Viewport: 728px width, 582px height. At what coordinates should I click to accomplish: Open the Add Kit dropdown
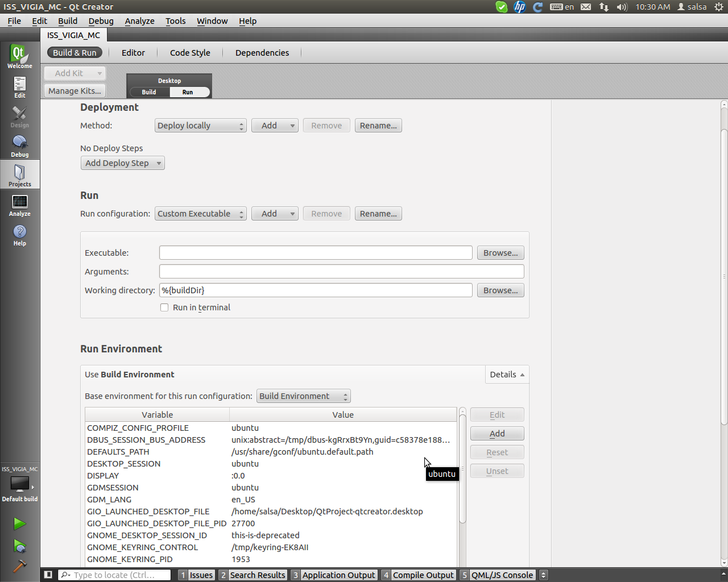click(x=75, y=73)
